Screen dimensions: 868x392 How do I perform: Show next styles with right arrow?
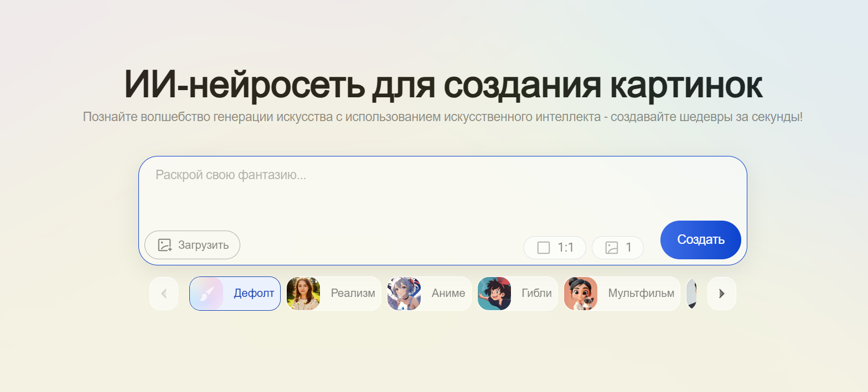722,294
